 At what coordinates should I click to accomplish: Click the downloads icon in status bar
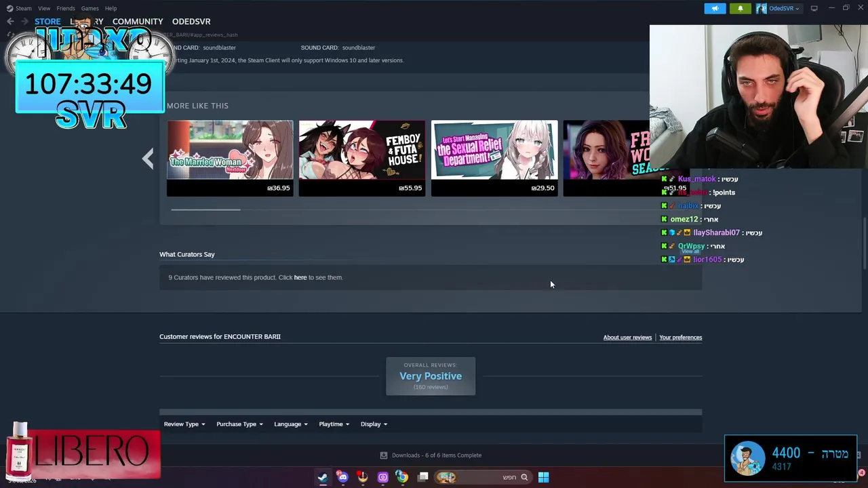tap(383, 455)
